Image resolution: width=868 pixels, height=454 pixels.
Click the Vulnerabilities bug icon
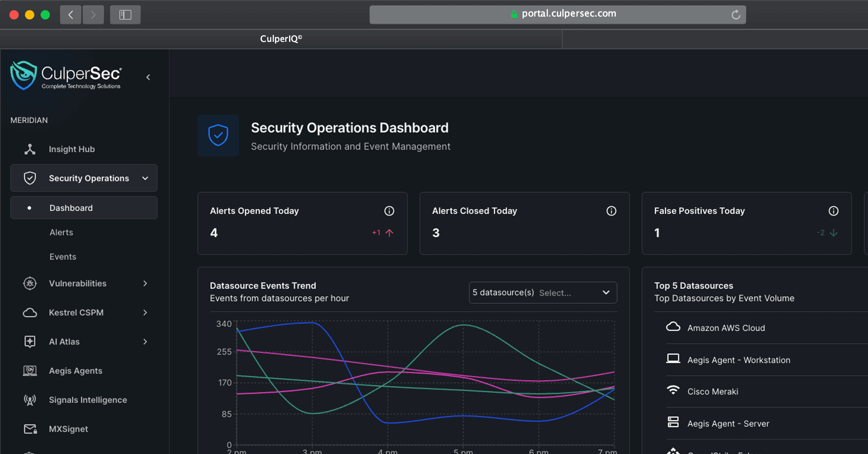[30, 283]
